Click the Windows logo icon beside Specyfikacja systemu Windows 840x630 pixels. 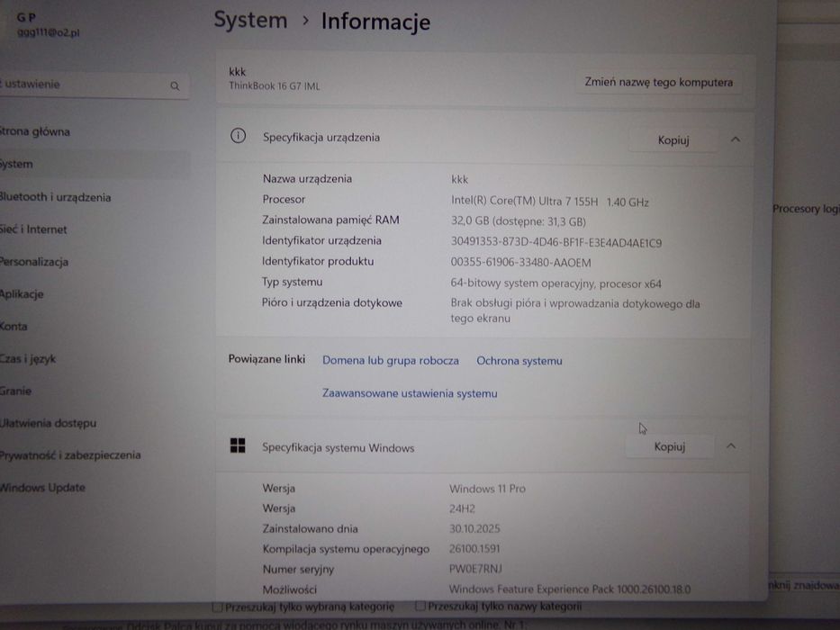[x=238, y=445]
